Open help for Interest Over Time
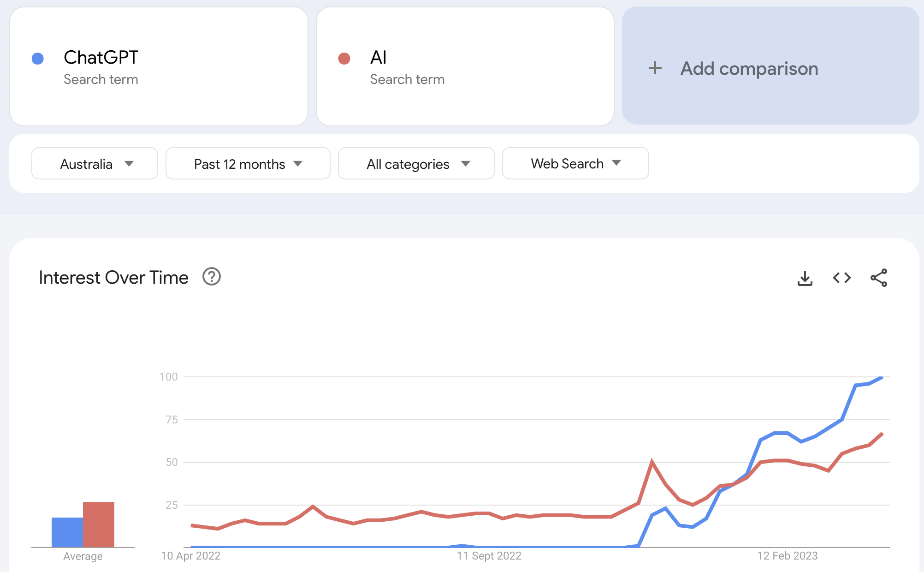This screenshot has height=572, width=924. pos(212,277)
